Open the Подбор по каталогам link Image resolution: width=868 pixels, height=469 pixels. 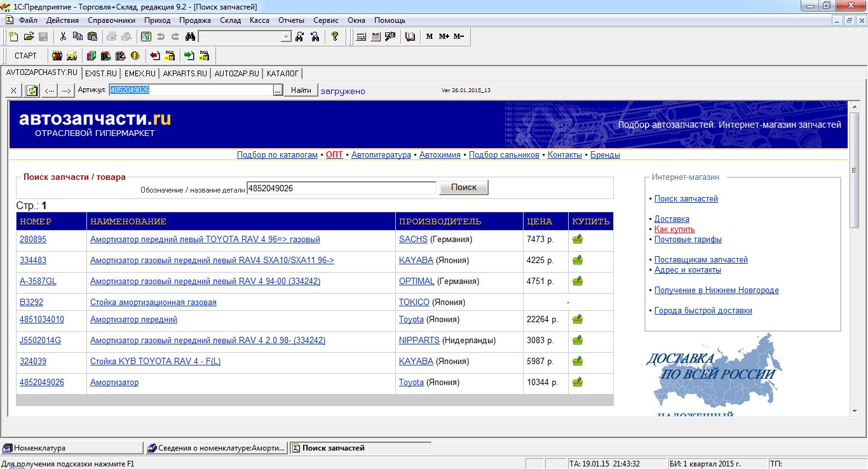pos(277,154)
